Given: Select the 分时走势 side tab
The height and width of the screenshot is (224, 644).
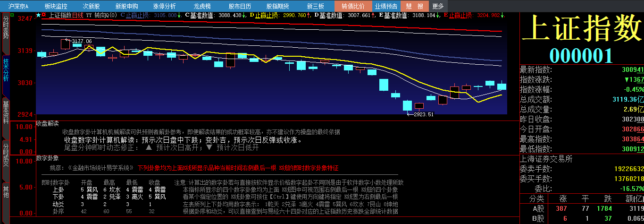Looking at the screenshot, I should click(x=6, y=34).
